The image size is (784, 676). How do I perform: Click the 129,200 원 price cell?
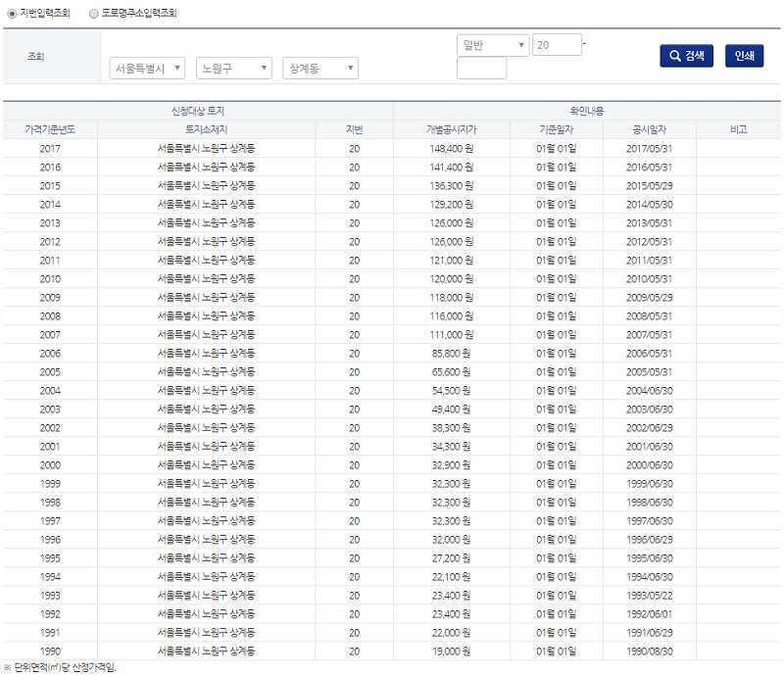coord(452,205)
